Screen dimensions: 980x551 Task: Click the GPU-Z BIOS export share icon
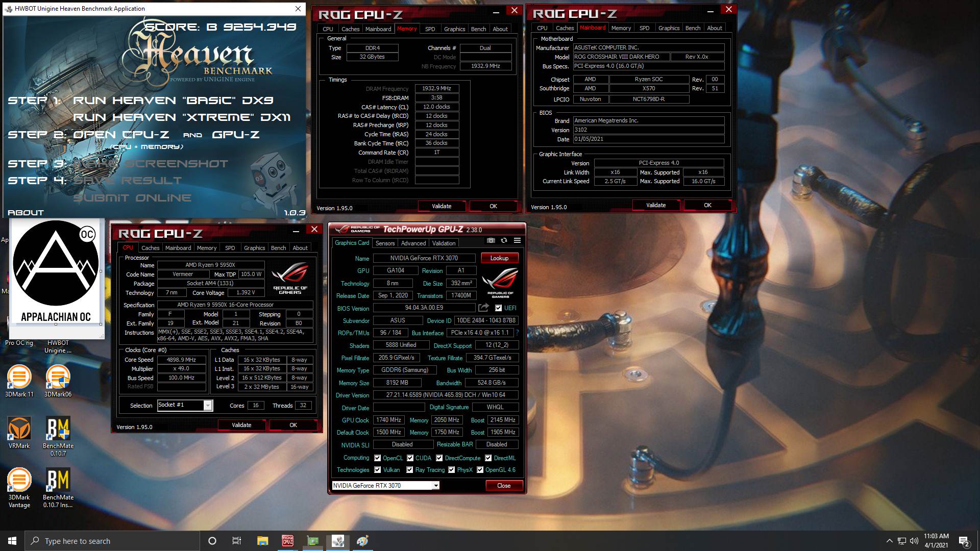[483, 308]
